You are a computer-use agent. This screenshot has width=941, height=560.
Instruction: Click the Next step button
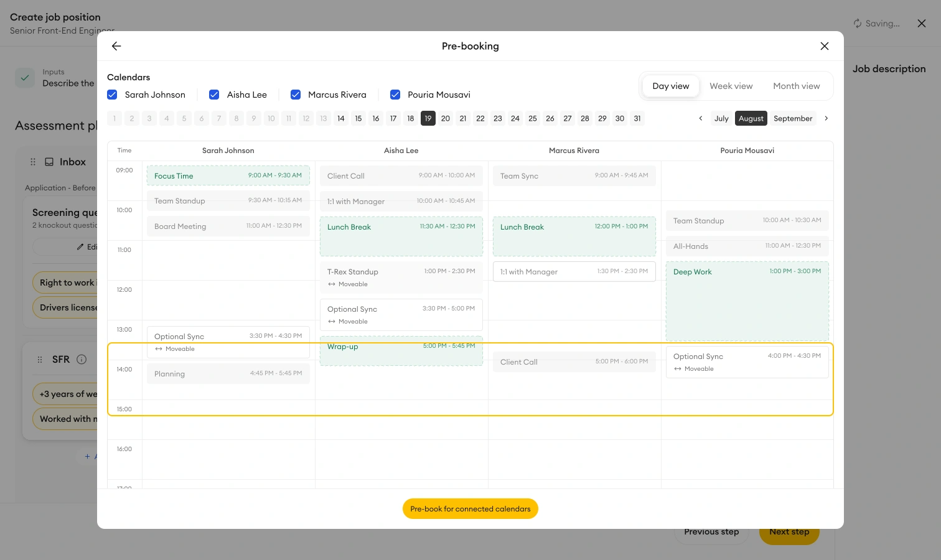click(x=789, y=532)
